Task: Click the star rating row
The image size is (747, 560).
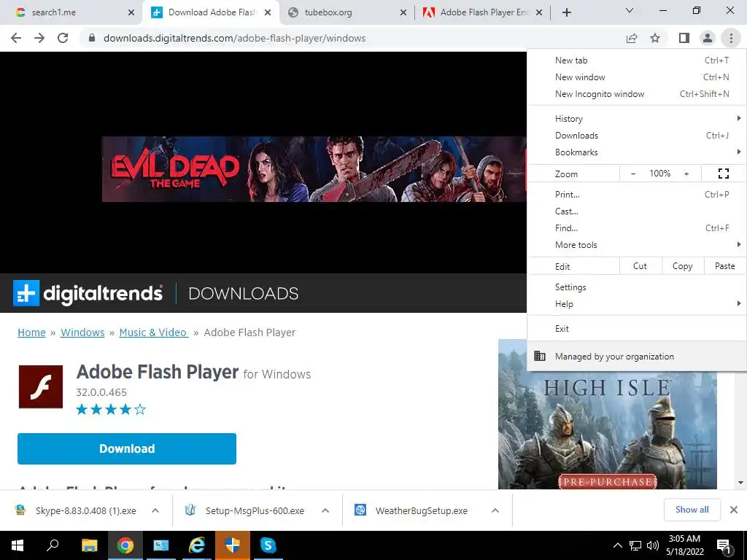Action: (111, 410)
